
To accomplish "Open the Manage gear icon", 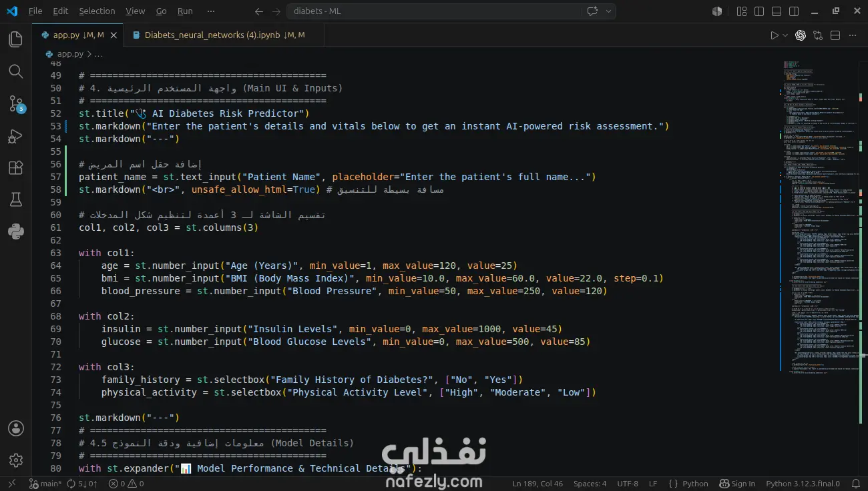I will pyautogui.click(x=15, y=460).
